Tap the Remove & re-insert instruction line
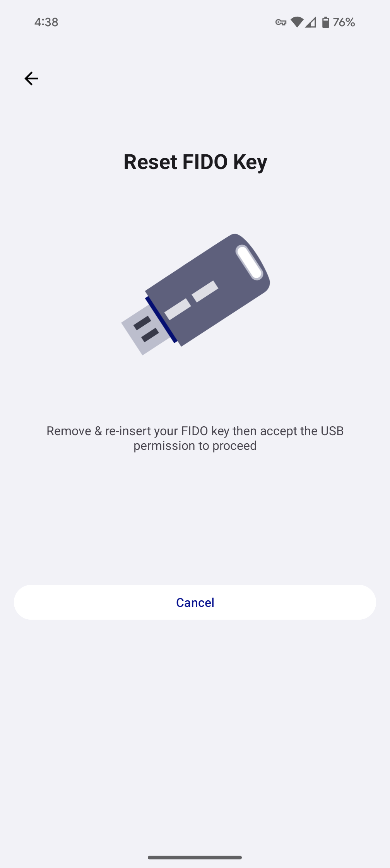 195,431
